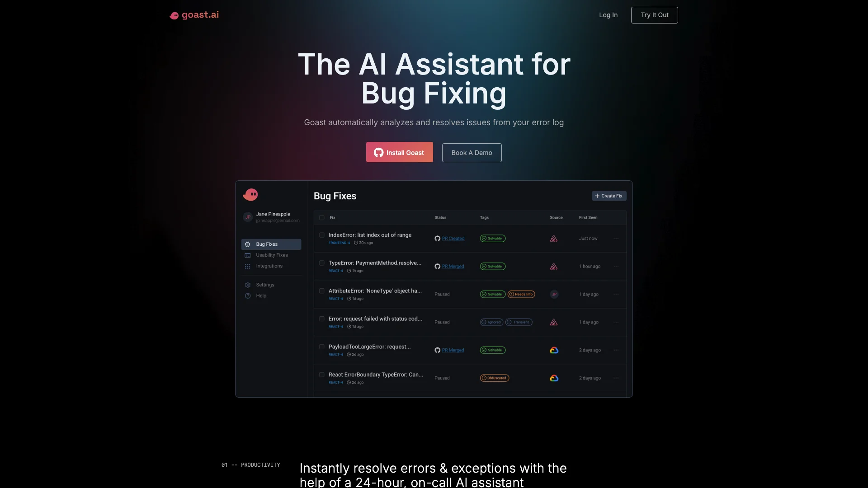Click the GitHub source icon for IndexError row
This screenshot has width=868, height=488.
437,238
